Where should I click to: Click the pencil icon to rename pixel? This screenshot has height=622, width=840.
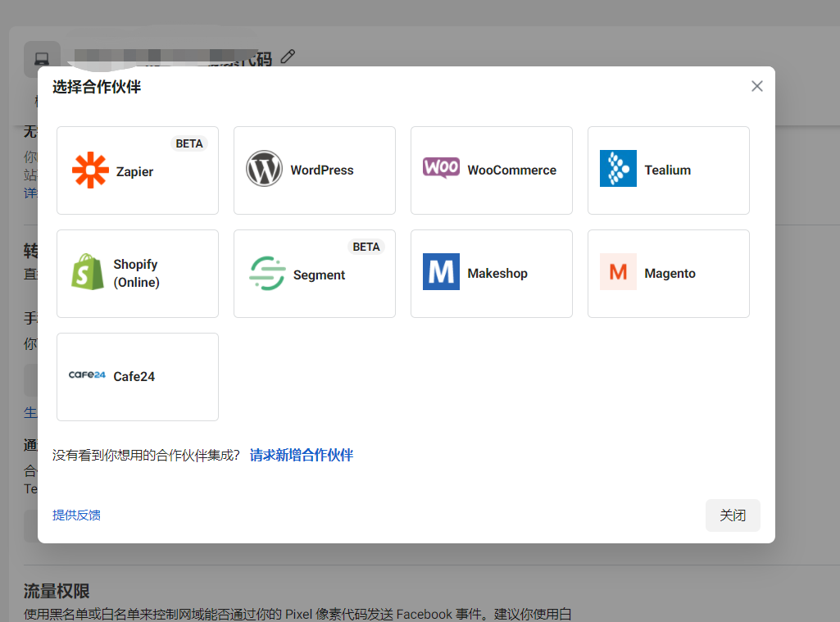point(287,56)
